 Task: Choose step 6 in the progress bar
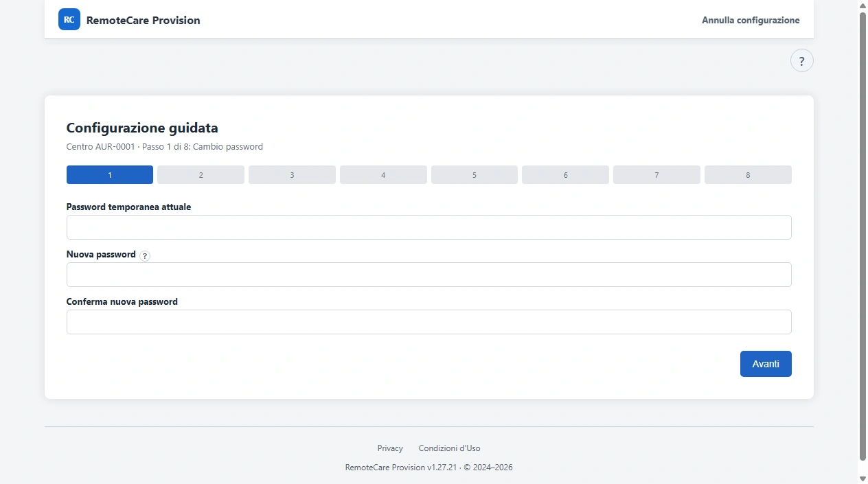(x=565, y=175)
